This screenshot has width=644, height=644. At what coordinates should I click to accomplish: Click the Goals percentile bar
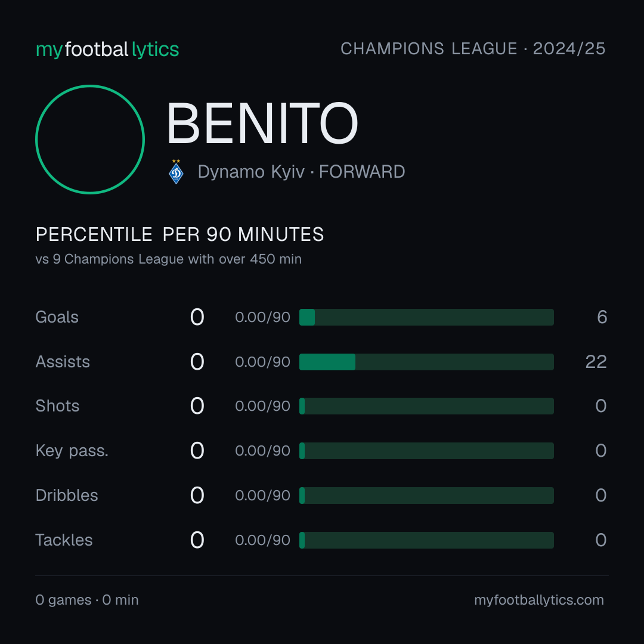point(426,317)
